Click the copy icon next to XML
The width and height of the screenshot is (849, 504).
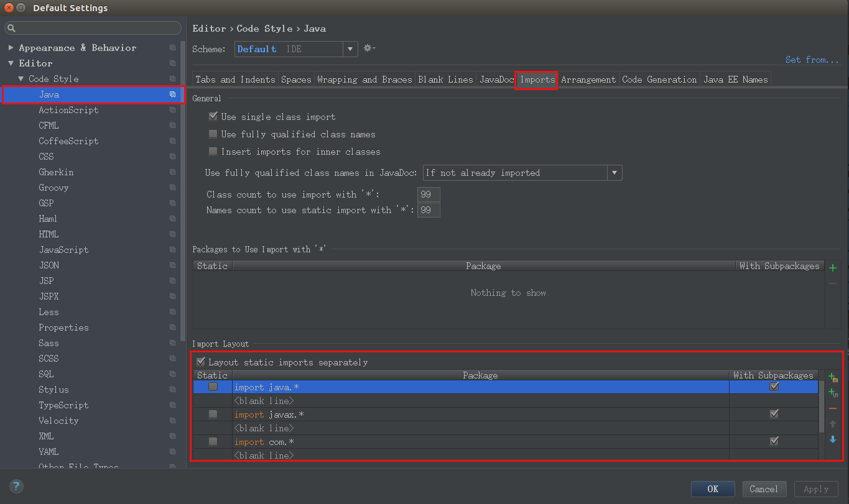pyautogui.click(x=172, y=436)
